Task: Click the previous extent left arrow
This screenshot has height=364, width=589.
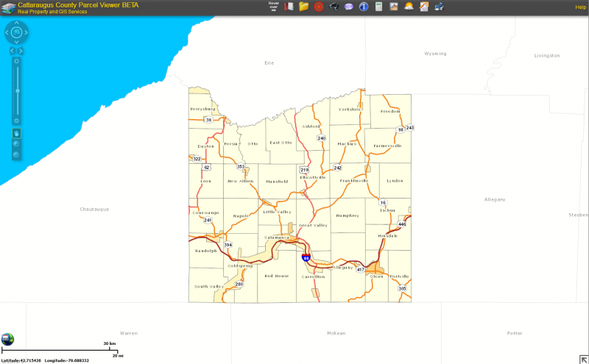Action: [x=13, y=51]
